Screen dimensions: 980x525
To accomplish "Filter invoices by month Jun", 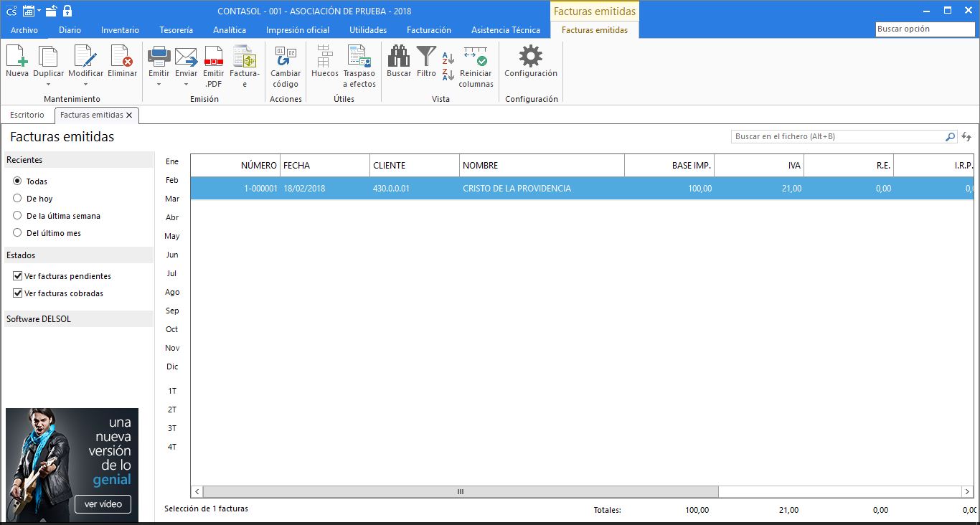I will (x=172, y=255).
